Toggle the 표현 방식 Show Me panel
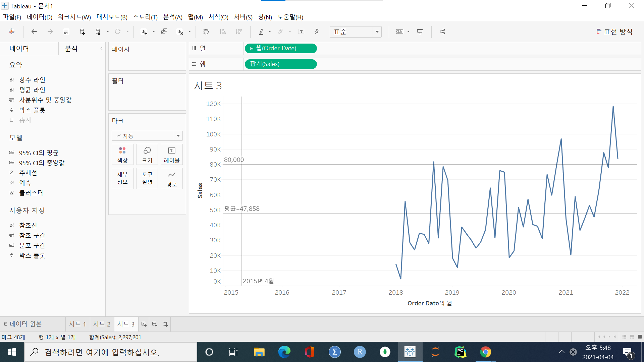Viewport: 644px width, 362px height. (614, 32)
